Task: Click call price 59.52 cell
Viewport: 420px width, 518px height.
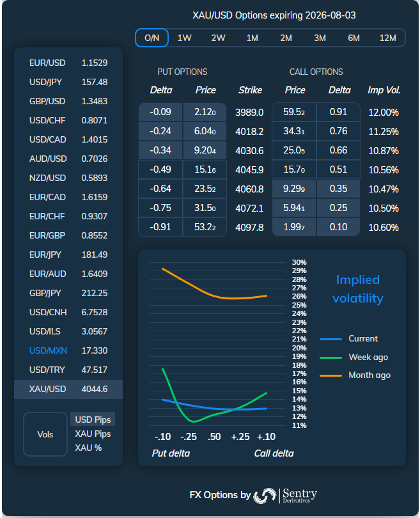Action: pyautogui.click(x=294, y=112)
